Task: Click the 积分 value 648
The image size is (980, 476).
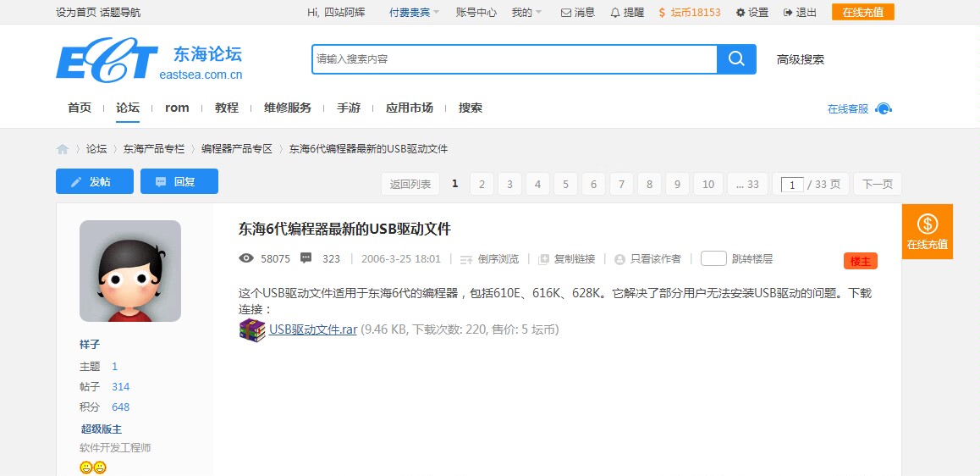Action: [x=121, y=407]
